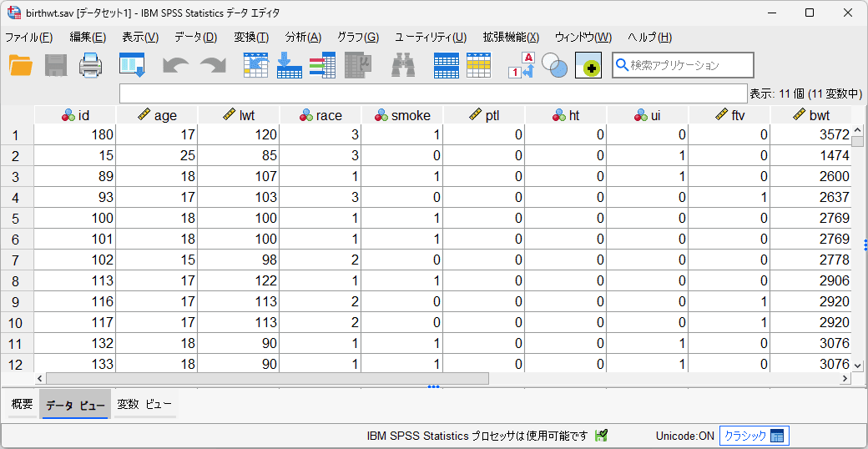Select row number 7 header
The height and width of the screenshot is (449, 868).
coord(18,260)
